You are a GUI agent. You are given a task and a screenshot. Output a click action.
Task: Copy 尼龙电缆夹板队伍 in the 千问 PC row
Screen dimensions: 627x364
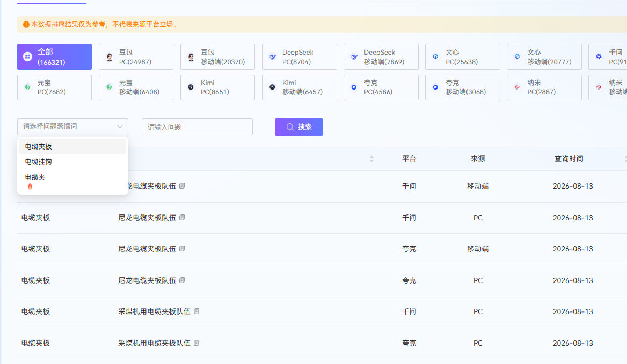pos(182,218)
